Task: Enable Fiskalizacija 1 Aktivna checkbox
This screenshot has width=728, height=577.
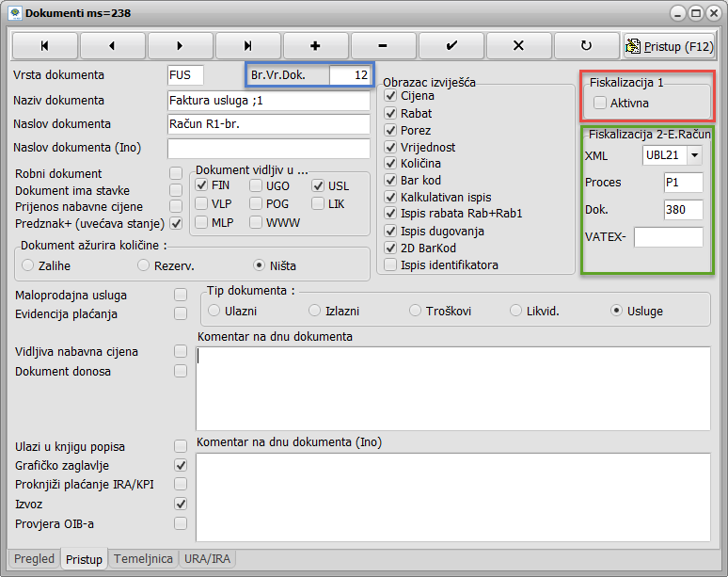Action: click(x=600, y=103)
